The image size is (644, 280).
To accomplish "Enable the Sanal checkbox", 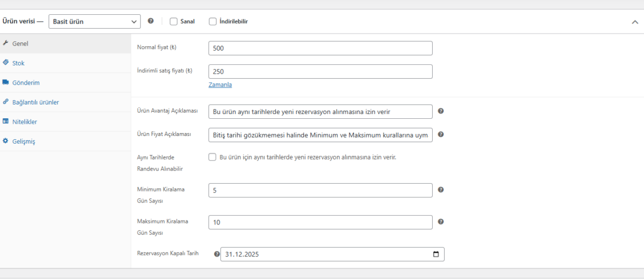I will pos(174,21).
